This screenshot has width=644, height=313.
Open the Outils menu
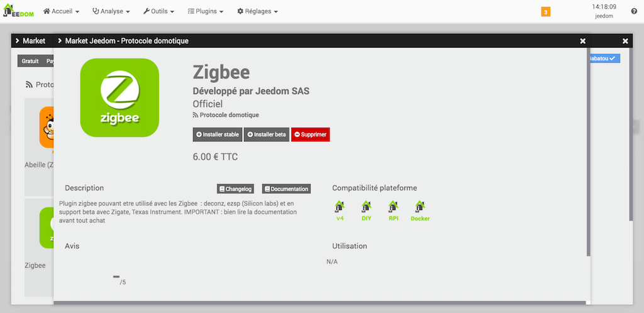coord(158,11)
